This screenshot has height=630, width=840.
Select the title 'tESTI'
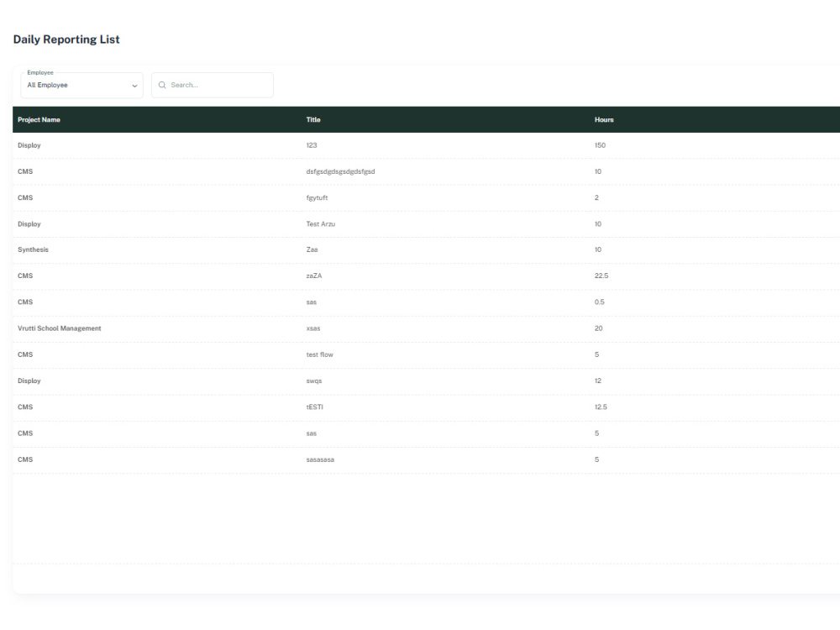(x=315, y=407)
